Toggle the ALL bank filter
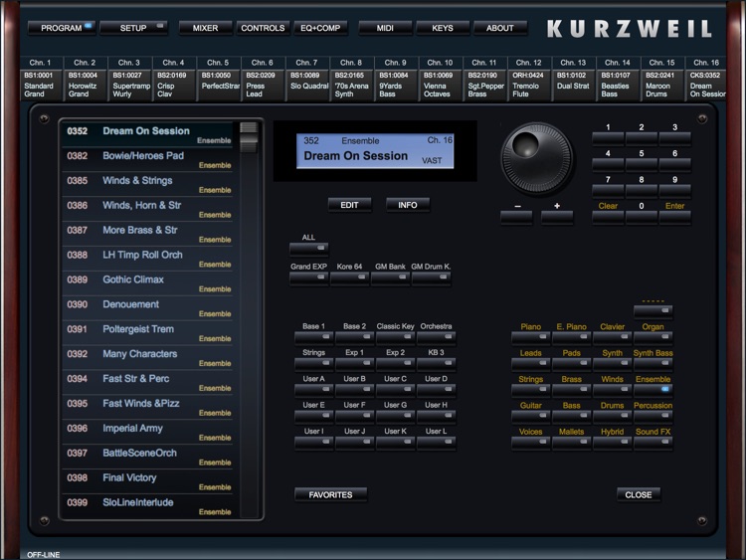Screen dimensions: 746x560 click(x=309, y=249)
